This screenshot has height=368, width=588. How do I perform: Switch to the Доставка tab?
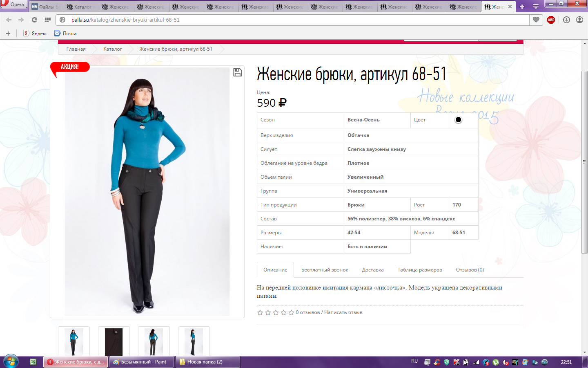372,270
